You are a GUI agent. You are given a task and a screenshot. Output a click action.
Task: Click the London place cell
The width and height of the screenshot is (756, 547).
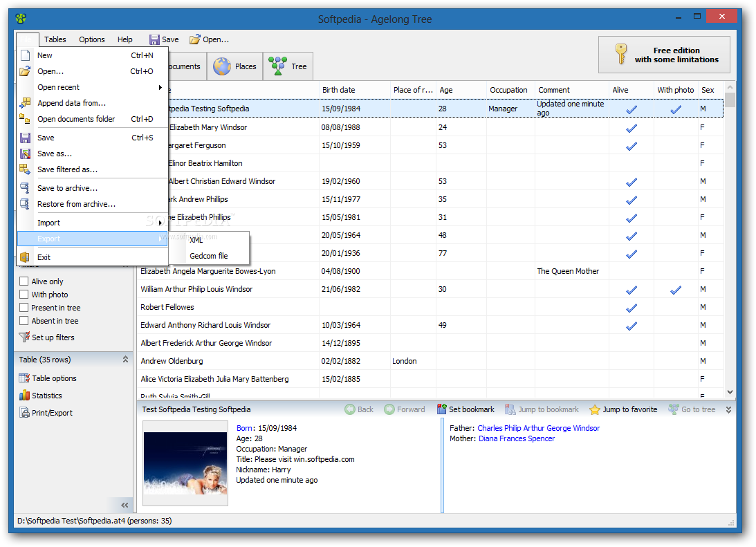(x=413, y=361)
